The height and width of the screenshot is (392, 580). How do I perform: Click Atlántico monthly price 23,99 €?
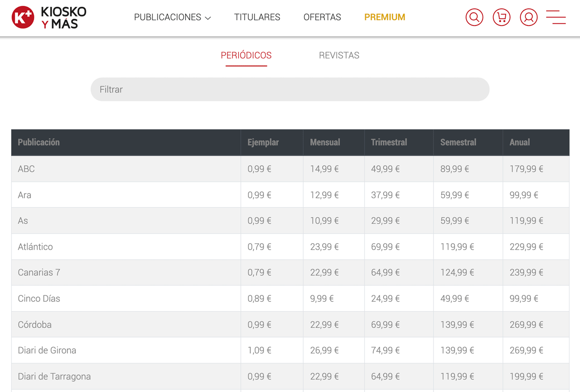pyautogui.click(x=324, y=247)
